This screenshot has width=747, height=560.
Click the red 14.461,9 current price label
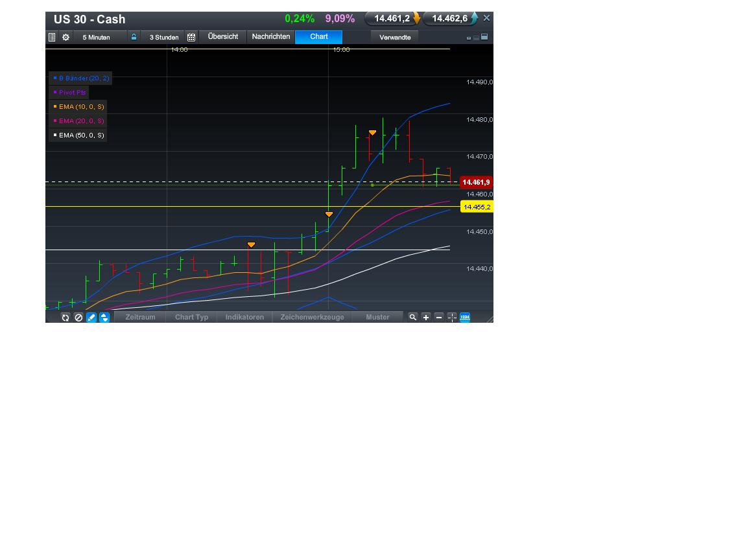(x=476, y=182)
